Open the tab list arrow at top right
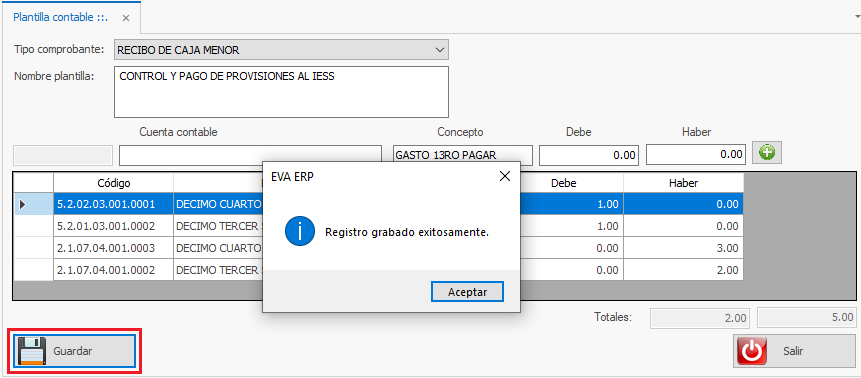The width and height of the screenshot is (861, 378). (857, 17)
